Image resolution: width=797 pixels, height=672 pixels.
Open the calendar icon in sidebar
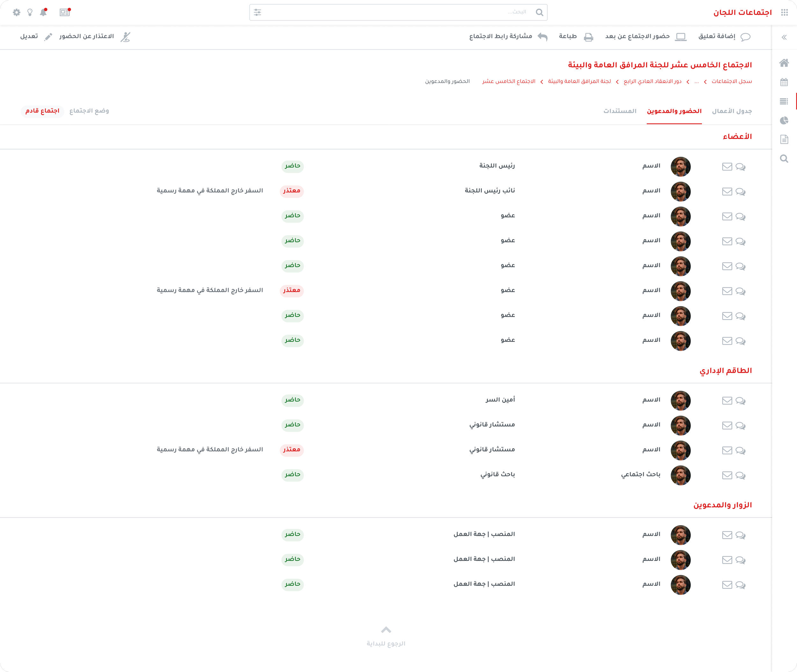784,82
